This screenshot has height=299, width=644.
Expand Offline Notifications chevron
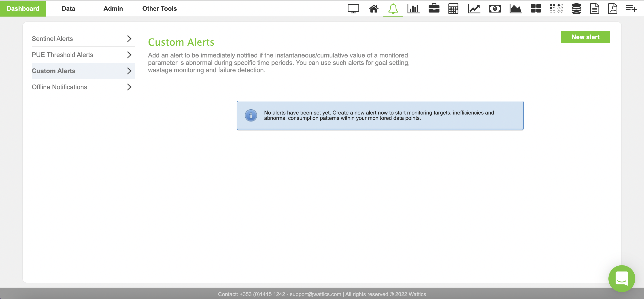129,87
